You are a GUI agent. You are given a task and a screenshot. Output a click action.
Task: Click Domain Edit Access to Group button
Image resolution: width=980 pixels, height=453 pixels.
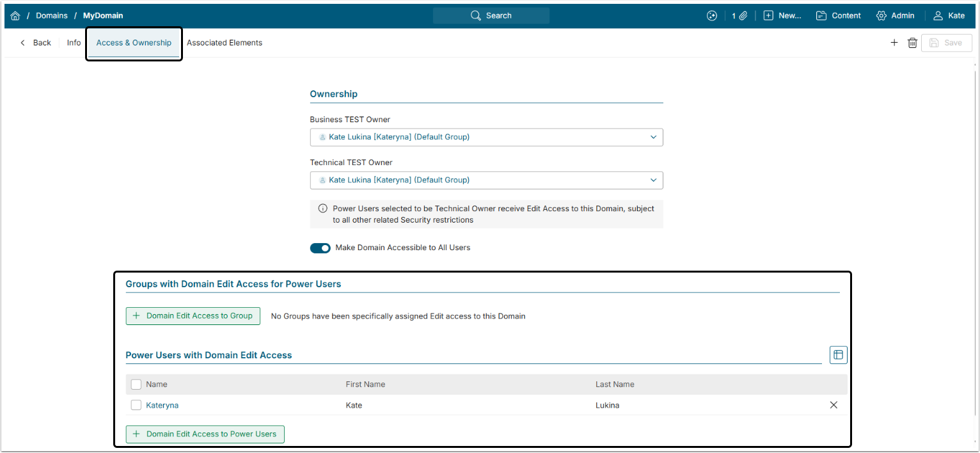point(193,316)
